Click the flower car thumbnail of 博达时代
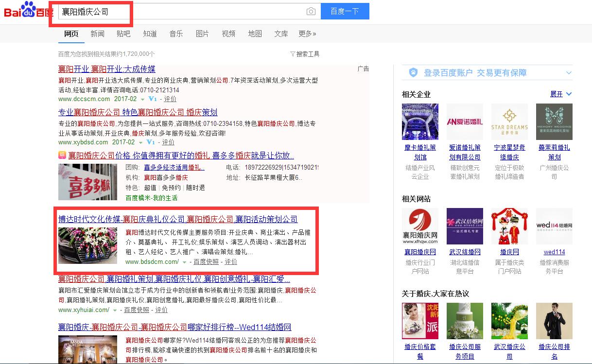 click(x=87, y=245)
